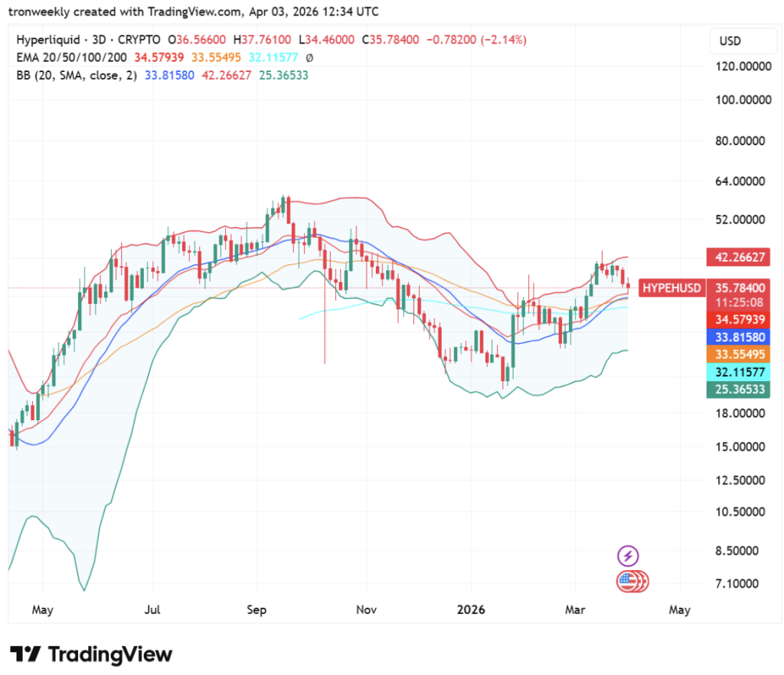This screenshot has height=675, width=784.
Task: Click the 2026 label on the time axis
Action: coord(471,610)
